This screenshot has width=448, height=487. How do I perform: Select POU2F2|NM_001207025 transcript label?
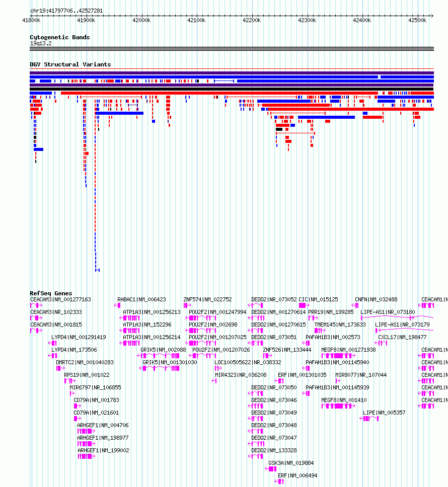[x=217, y=337]
